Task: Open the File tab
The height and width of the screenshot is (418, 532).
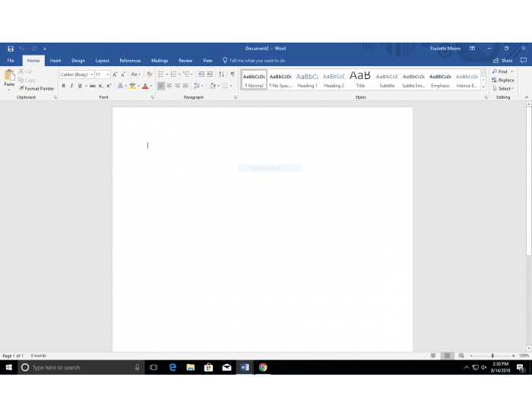Action: [x=11, y=61]
